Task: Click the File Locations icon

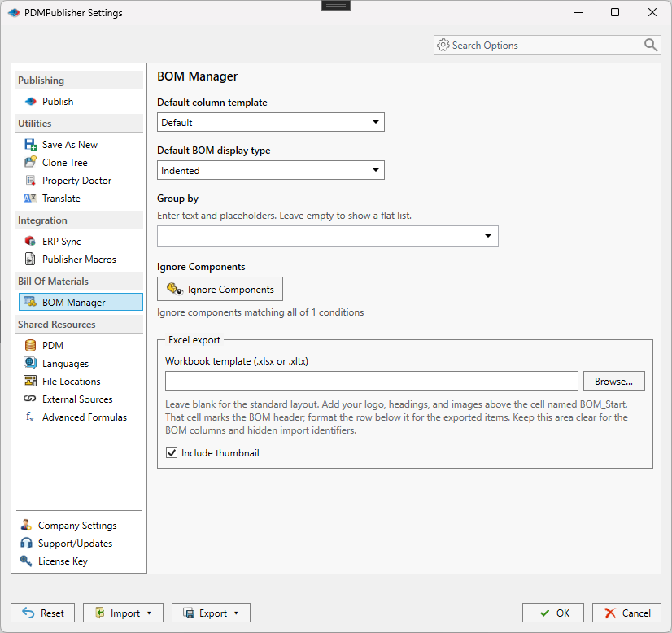Action: pyautogui.click(x=30, y=381)
